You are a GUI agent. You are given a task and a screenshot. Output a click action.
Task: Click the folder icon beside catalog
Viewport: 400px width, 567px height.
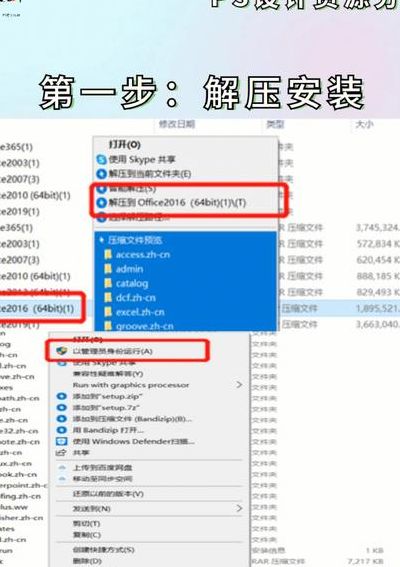pos(108,284)
